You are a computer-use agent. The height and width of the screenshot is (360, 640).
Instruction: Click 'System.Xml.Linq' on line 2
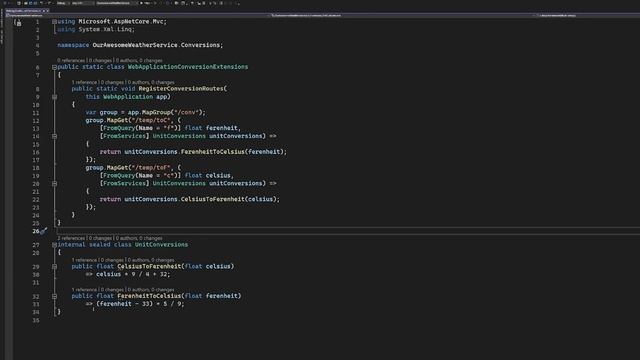(105, 29)
